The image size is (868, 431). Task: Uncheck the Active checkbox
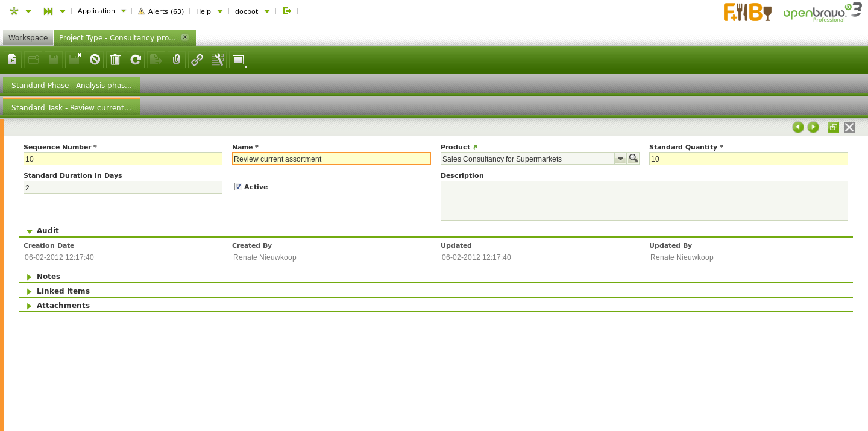[238, 187]
